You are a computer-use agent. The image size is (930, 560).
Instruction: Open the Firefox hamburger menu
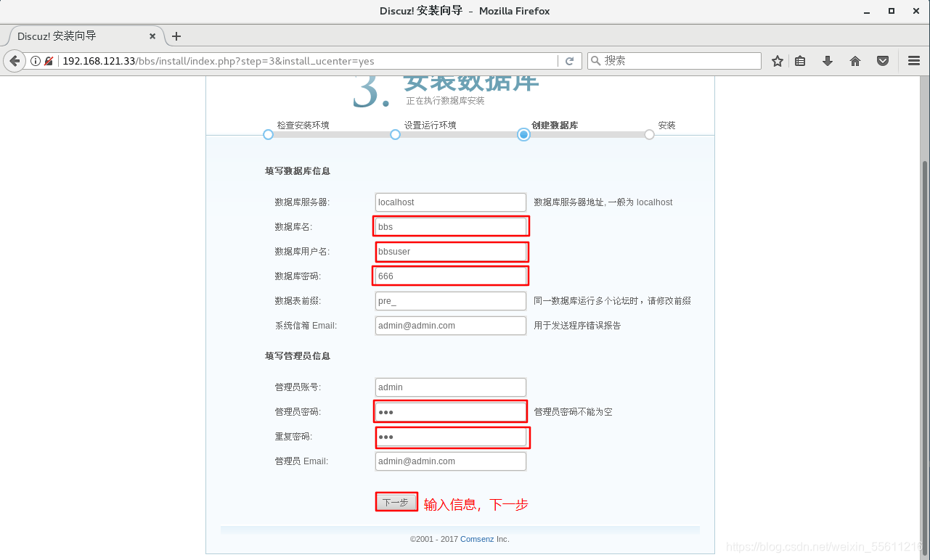coord(914,61)
